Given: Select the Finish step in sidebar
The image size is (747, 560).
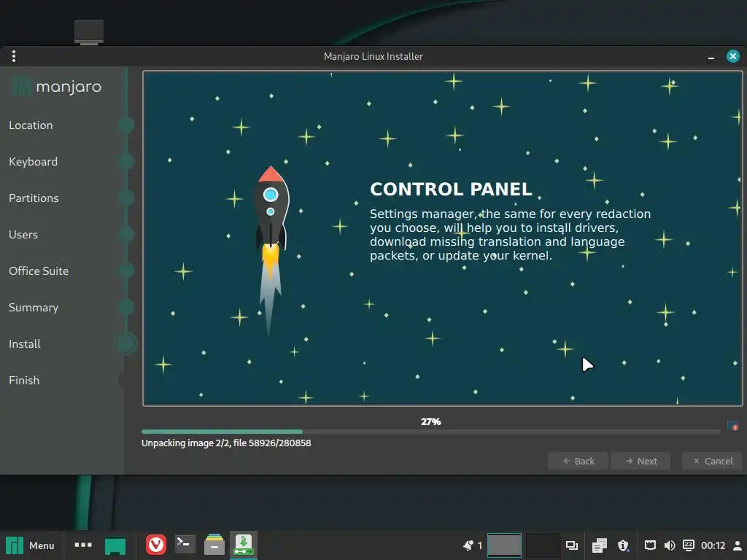Looking at the screenshot, I should tap(24, 381).
